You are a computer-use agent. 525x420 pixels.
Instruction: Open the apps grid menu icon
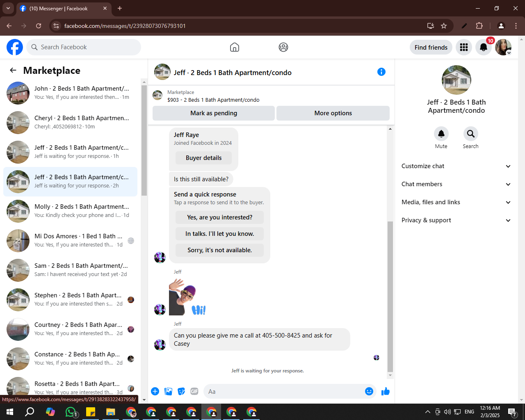tap(464, 47)
